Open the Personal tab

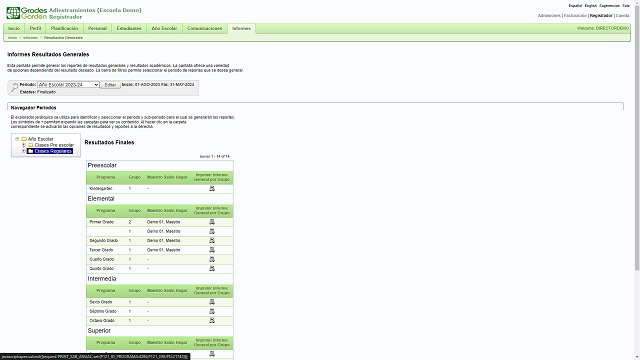coord(97,29)
